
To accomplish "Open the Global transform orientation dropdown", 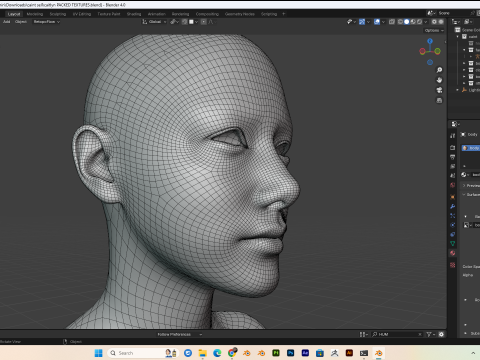I will pos(154,22).
